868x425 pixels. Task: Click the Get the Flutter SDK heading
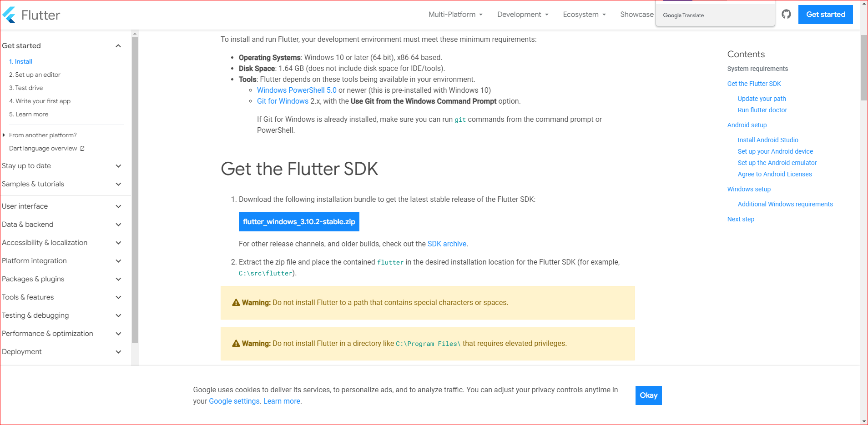pyautogui.click(x=299, y=169)
